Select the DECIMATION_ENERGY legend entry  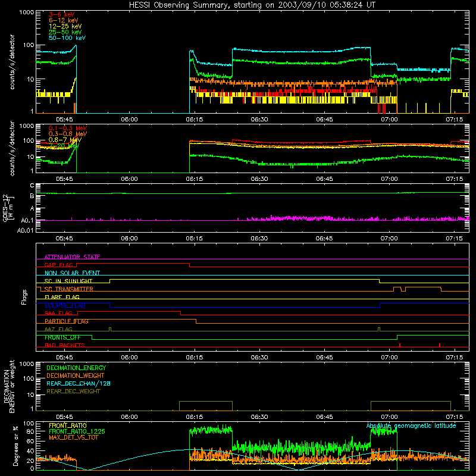coord(76,368)
